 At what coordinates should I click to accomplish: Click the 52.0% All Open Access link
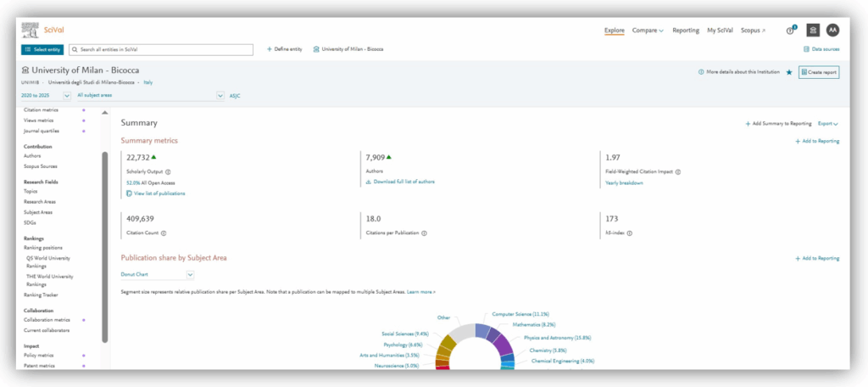(151, 182)
